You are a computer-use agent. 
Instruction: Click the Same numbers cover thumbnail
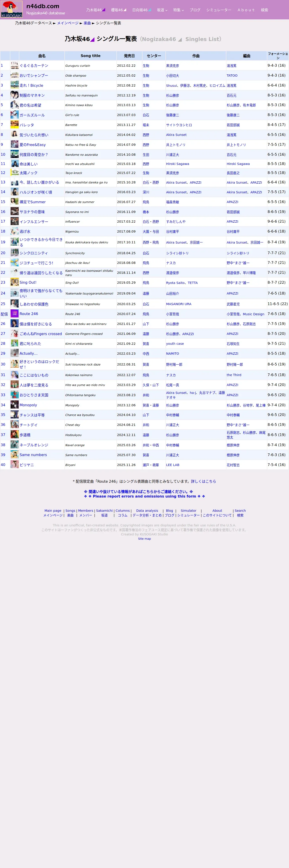click(14, 455)
